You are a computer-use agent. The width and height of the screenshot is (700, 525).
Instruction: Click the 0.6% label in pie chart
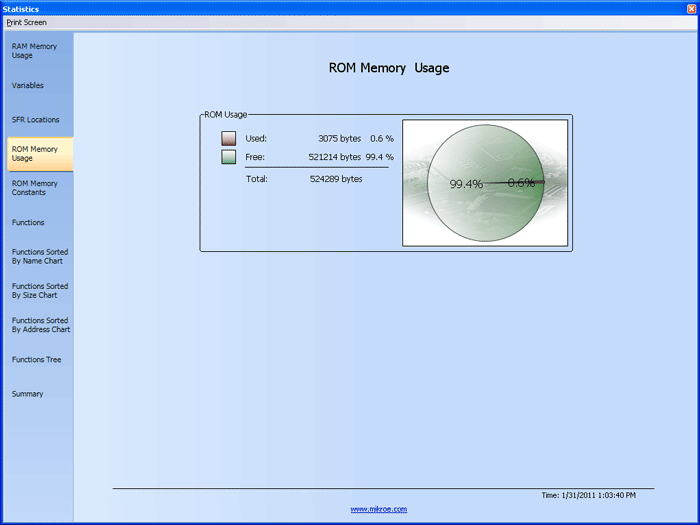(x=521, y=183)
